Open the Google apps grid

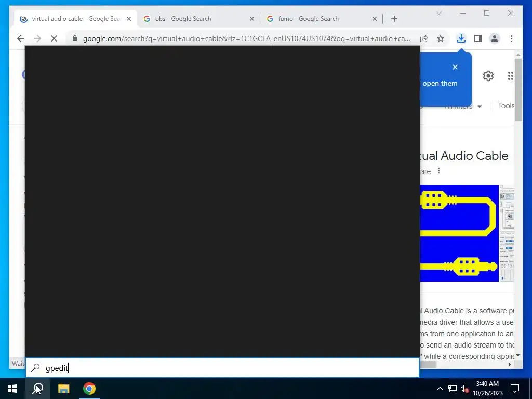510,76
